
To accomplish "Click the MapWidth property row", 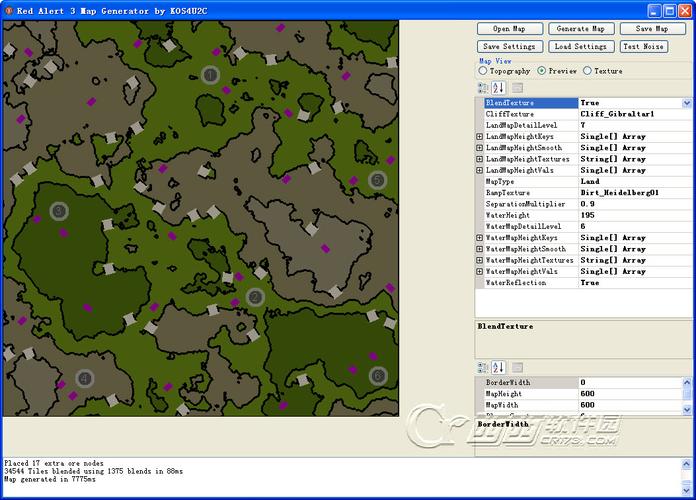I will (582, 405).
